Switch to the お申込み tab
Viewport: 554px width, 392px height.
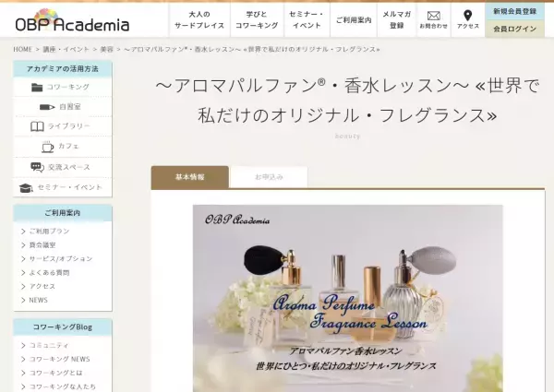(269, 177)
